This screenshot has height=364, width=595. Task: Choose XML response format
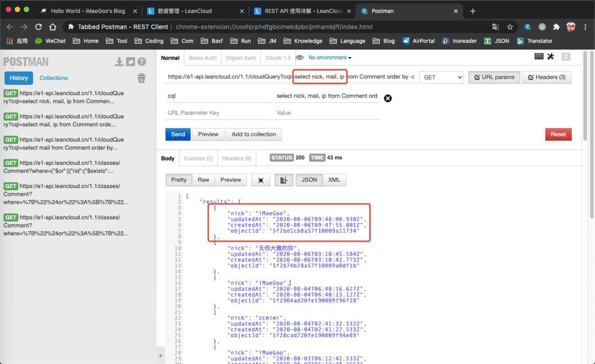coord(334,180)
